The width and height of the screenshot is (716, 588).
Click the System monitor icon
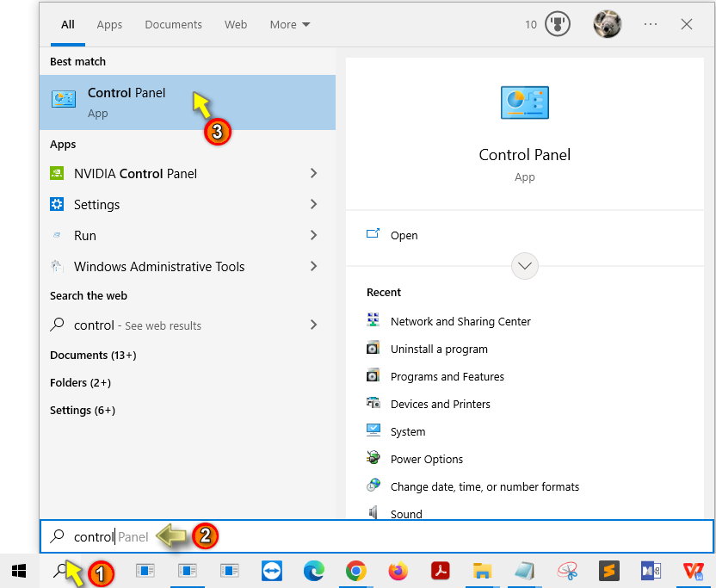(x=373, y=430)
